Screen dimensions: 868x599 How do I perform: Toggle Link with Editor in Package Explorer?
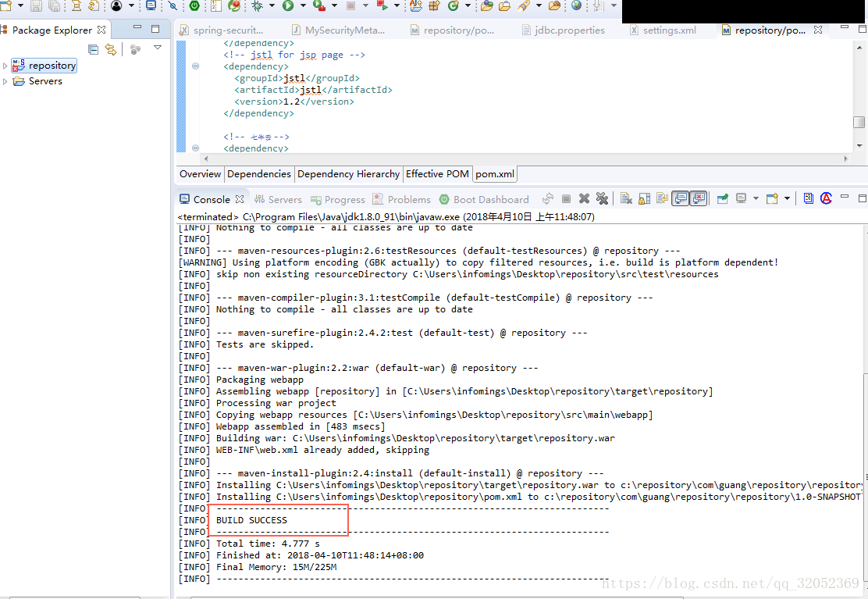point(111,50)
